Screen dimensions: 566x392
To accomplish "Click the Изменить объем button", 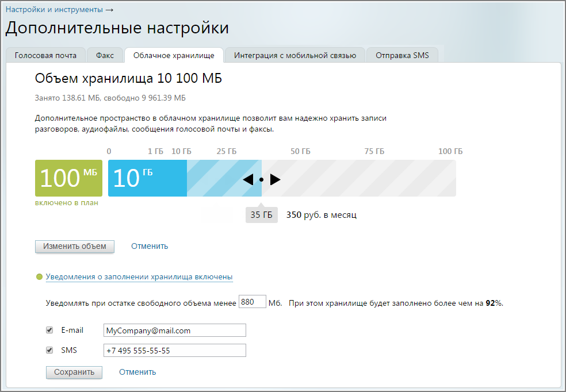I will pyautogui.click(x=75, y=247).
